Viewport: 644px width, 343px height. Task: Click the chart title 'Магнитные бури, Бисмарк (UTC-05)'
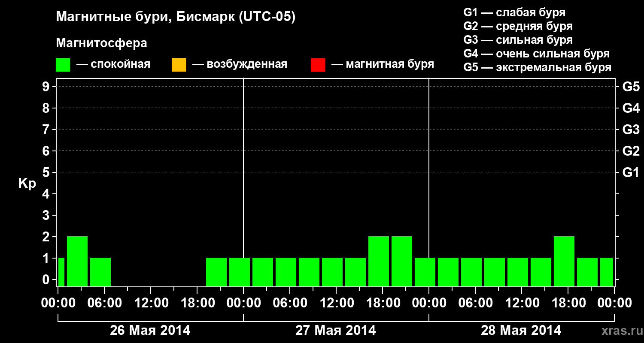click(x=176, y=17)
